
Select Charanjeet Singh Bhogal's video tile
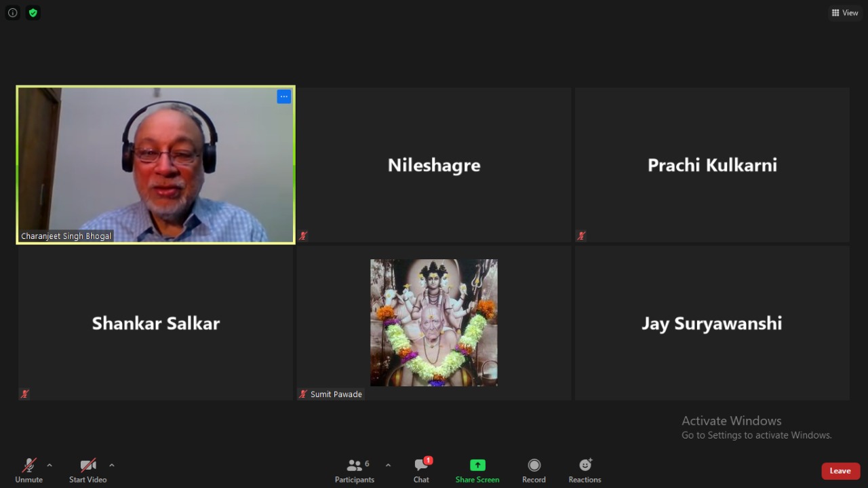point(156,164)
